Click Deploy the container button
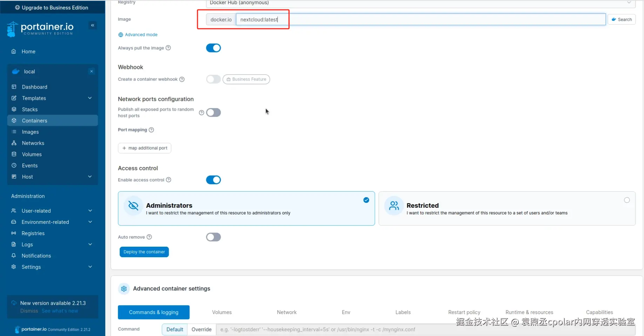Viewport: 644px width, 336px height. (x=144, y=252)
